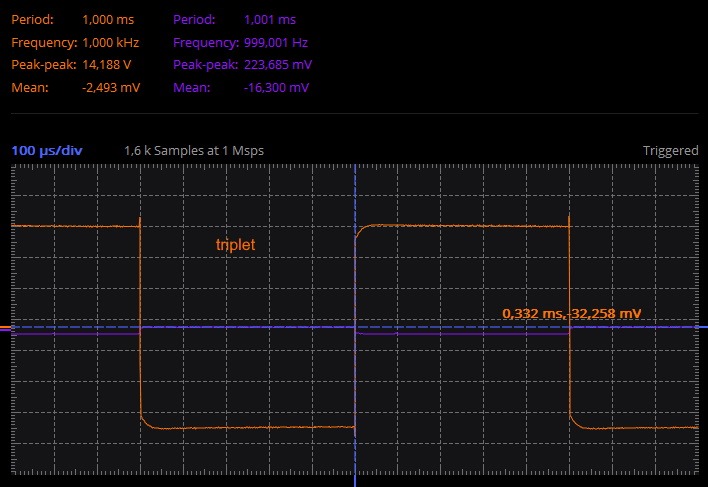Image resolution: width=708 pixels, height=487 pixels.
Task: Click the 1,6 k Samples at 1 Msps text
Action: [x=194, y=151]
